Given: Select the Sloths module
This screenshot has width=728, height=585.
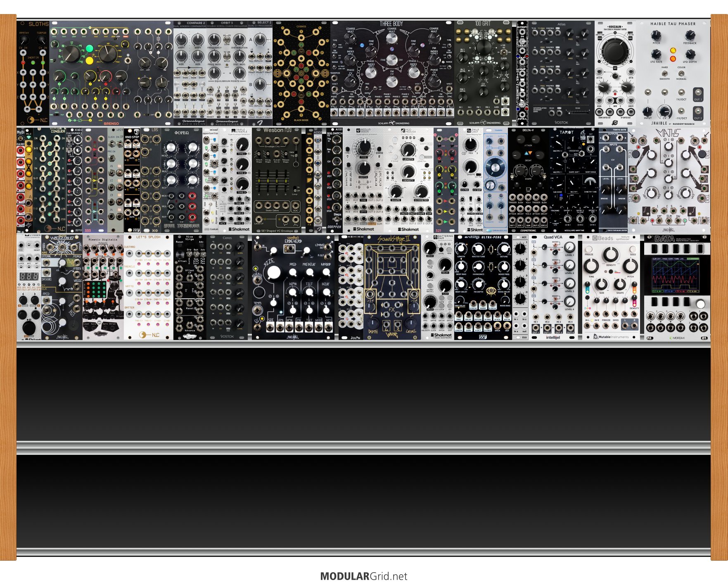Looking at the screenshot, I should pos(33,73).
